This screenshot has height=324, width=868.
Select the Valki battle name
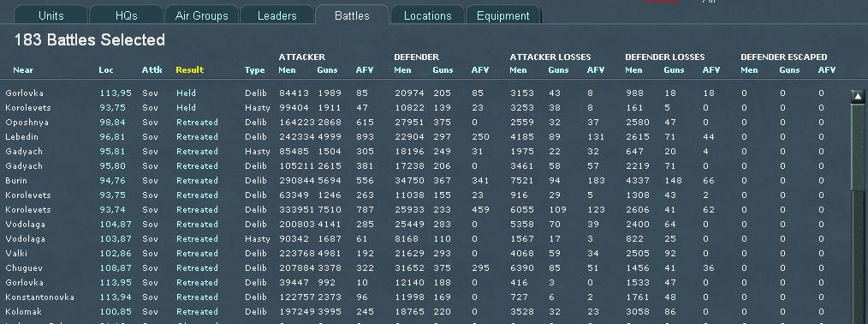click(x=16, y=253)
